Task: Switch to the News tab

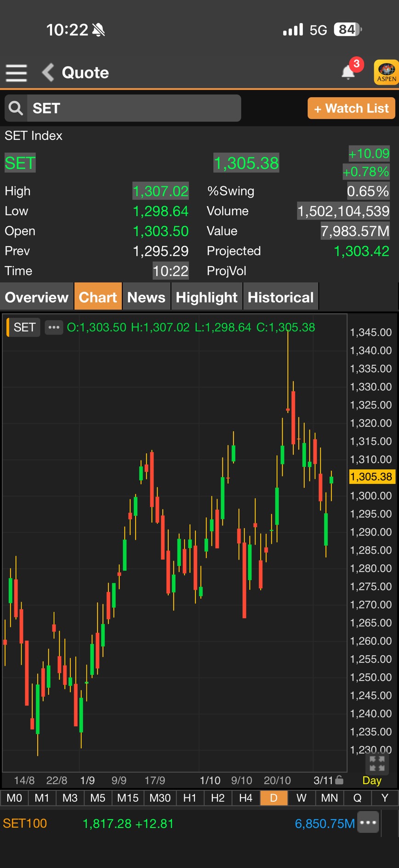Action: (x=146, y=297)
